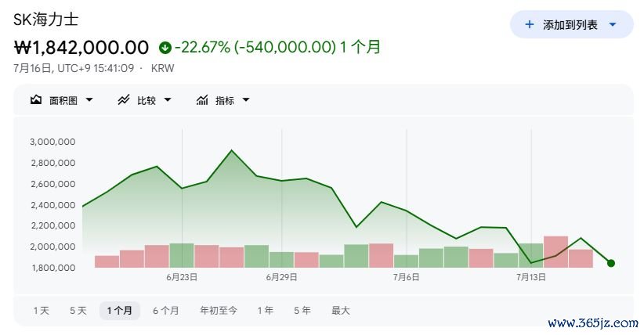Choose the 年初至今 range
The height and width of the screenshot is (335, 644).
pyautogui.click(x=219, y=311)
